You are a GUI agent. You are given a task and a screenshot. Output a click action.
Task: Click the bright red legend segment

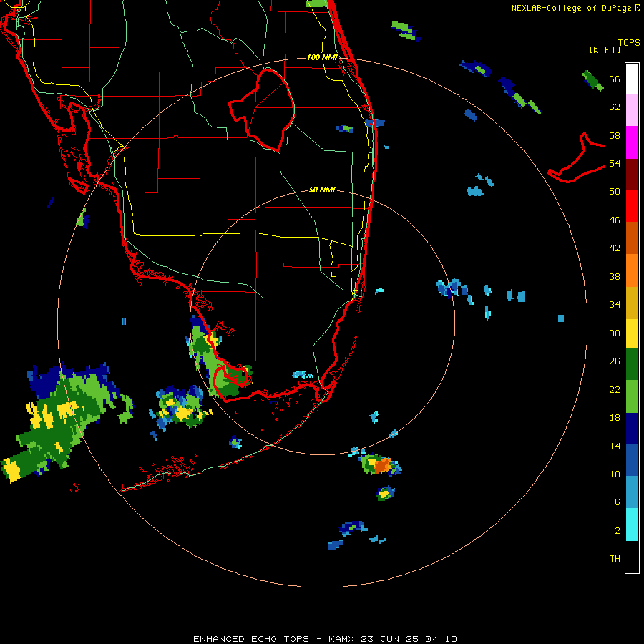point(632,206)
